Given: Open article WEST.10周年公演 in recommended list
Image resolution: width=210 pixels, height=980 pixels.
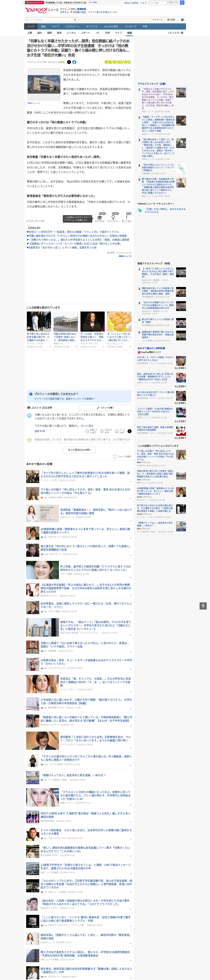Looking at the screenshot, I should (x=85, y=815).
